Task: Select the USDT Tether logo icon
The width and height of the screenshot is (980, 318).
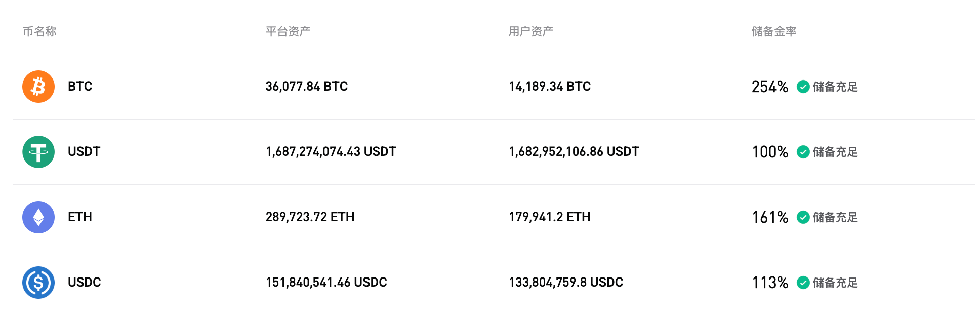Action: click(38, 151)
